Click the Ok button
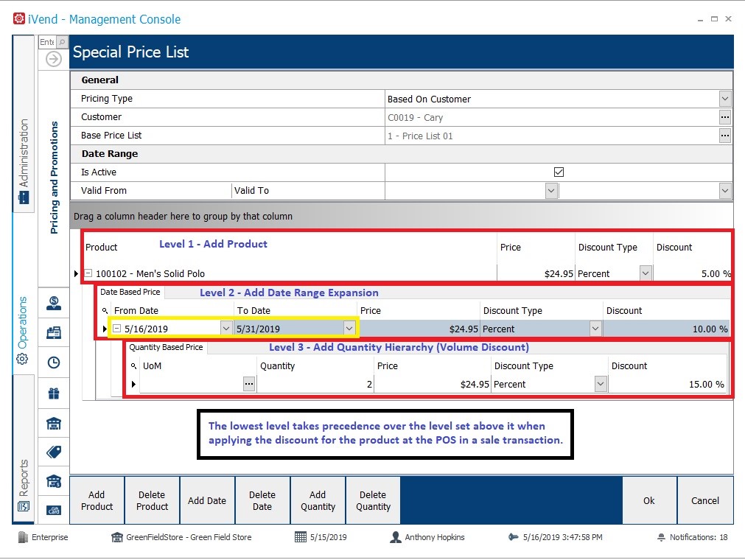The height and width of the screenshot is (560, 745). pos(649,500)
